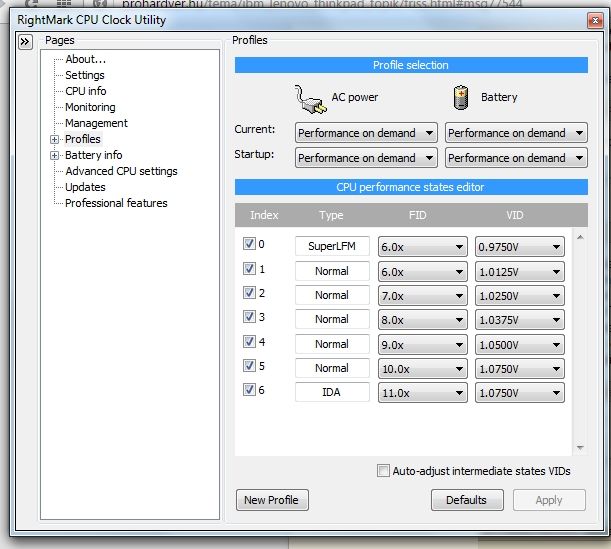Open the Startup AC power profile dropdown
Viewport: 611px width, 549px height.
point(366,158)
